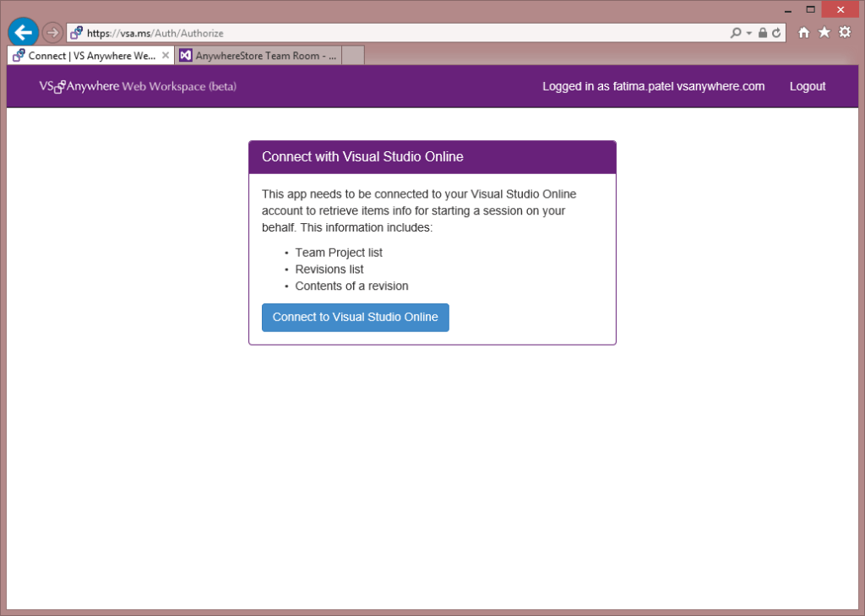The width and height of the screenshot is (865, 616).
Task: Click the browser Forward arrow button
Action: point(52,33)
